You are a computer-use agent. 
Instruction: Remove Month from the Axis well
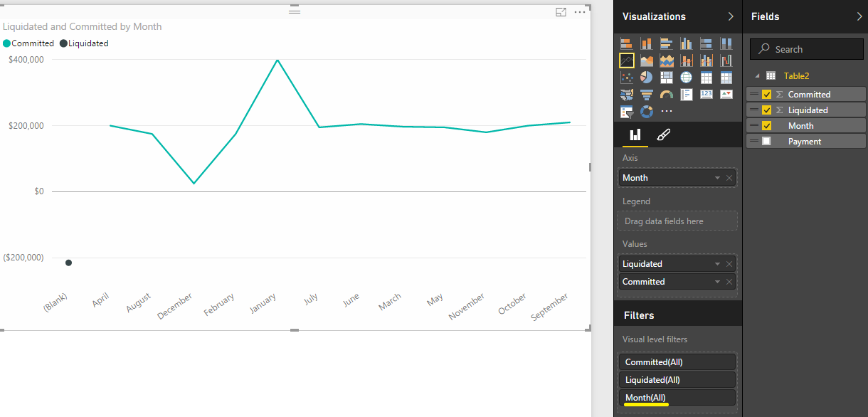(x=729, y=178)
